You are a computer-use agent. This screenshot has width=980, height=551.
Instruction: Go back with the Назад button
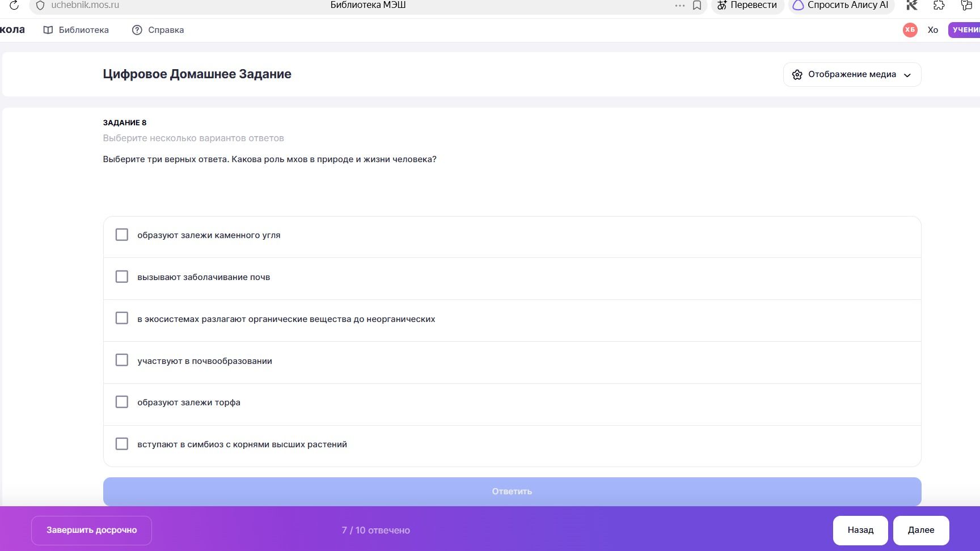[860, 531]
